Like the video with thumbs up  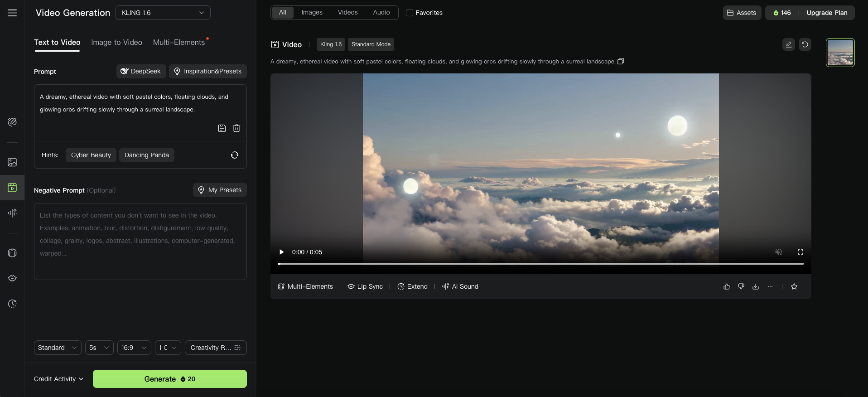click(x=727, y=286)
